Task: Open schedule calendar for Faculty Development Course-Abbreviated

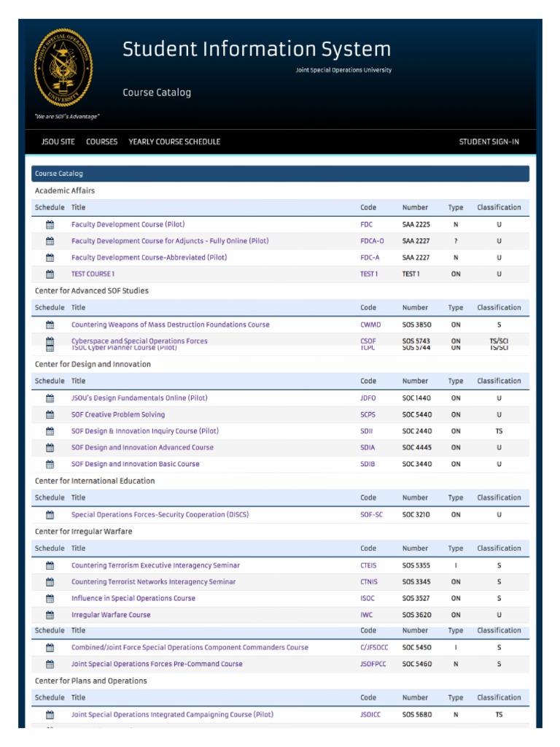Action: pyautogui.click(x=50, y=258)
